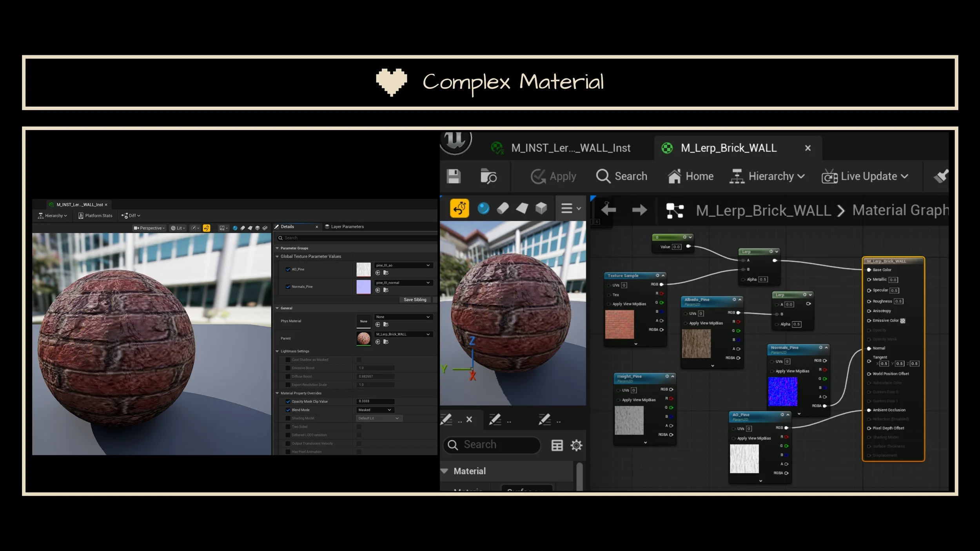Open the Parent M_Lerp_Brick_WALL dropdown

click(x=403, y=334)
